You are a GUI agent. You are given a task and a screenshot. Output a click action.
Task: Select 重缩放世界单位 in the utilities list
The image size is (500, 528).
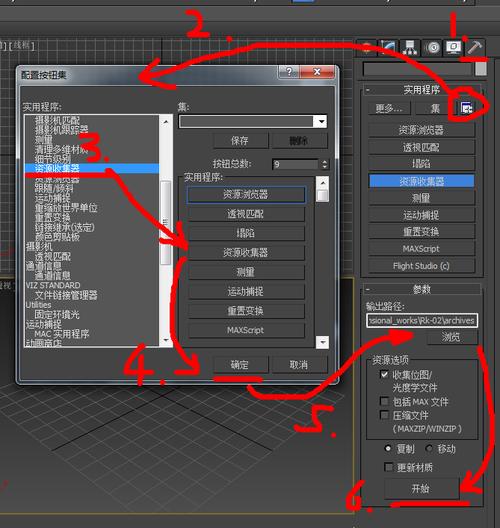66,207
